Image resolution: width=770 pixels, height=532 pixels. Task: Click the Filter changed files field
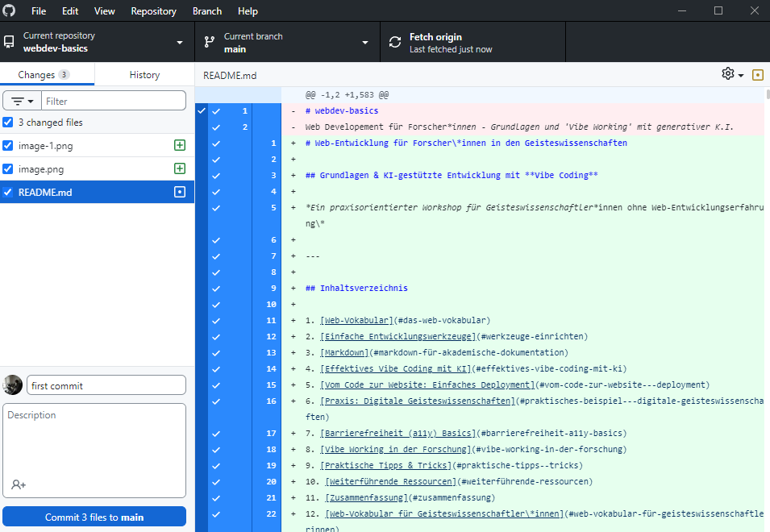[x=113, y=101]
